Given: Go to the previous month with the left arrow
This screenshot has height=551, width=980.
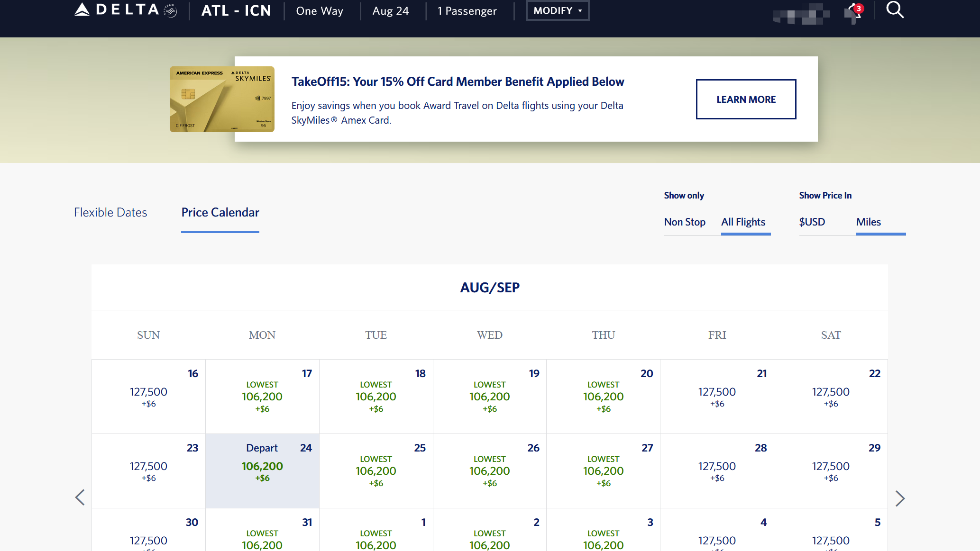Looking at the screenshot, I should 80,497.
